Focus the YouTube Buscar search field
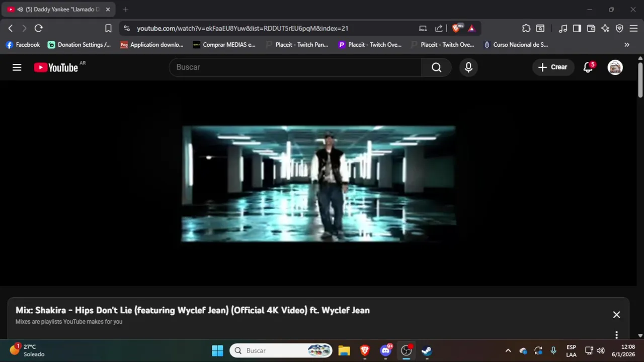The image size is (644, 362). 295,67
